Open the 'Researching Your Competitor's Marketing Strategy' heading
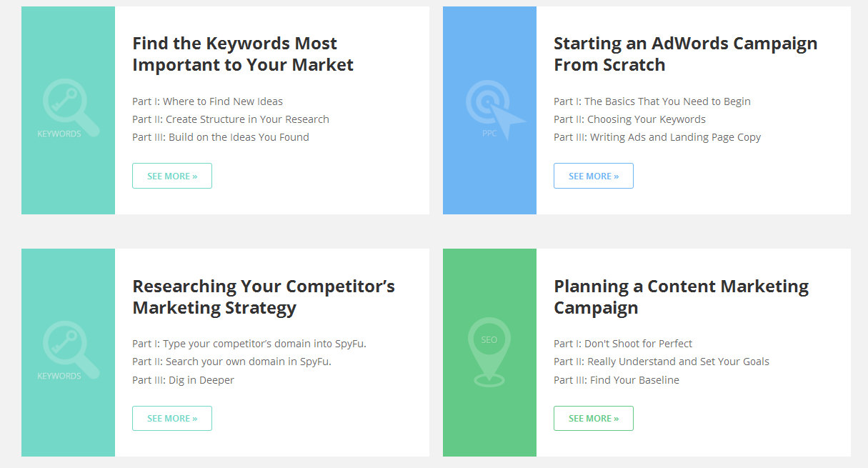868x468 pixels. click(x=263, y=297)
